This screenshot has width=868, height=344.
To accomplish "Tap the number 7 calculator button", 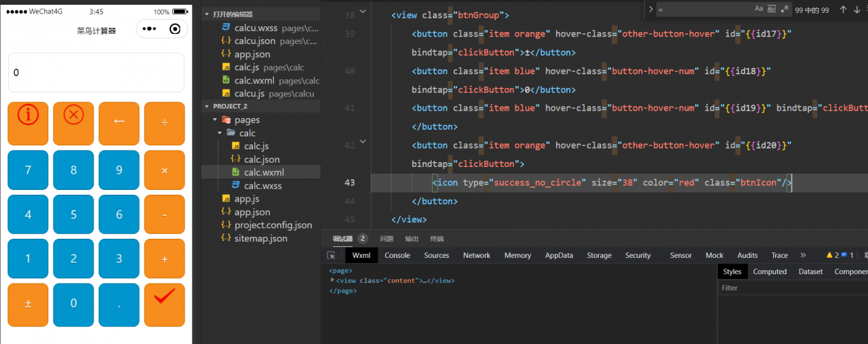I will (28, 170).
